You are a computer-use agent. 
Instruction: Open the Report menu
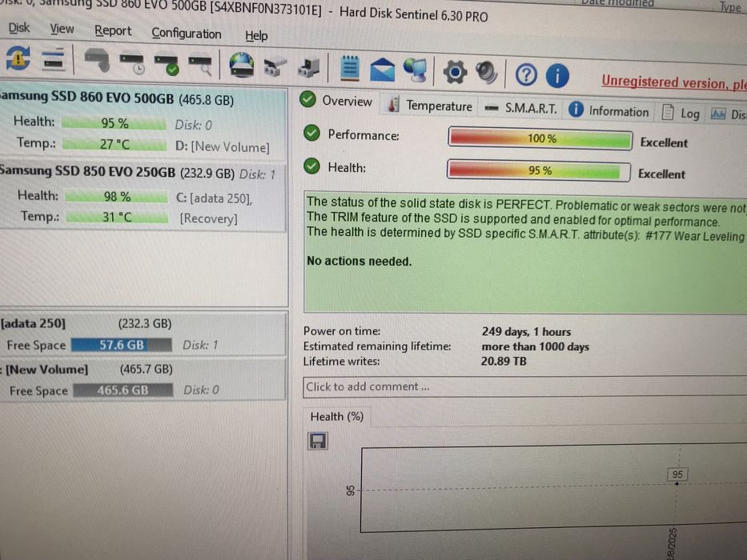[113, 31]
